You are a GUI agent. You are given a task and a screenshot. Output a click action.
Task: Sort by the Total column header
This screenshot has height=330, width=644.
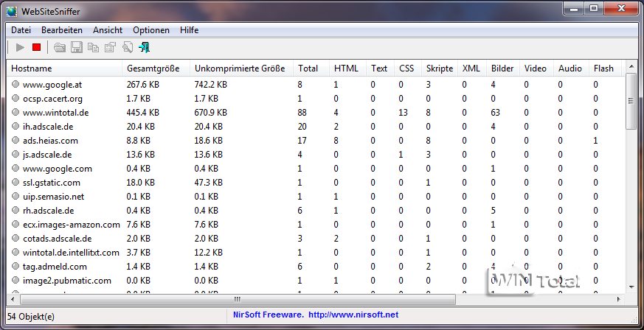point(311,69)
